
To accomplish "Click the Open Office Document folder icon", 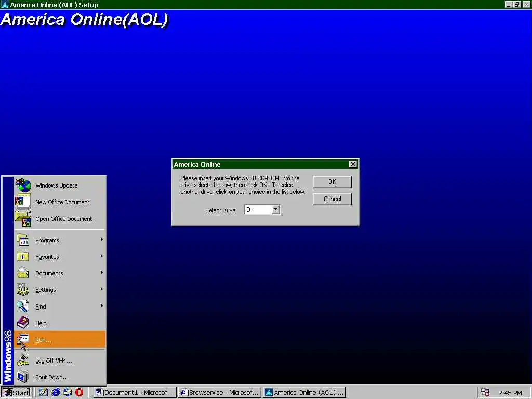I will [x=23, y=219].
